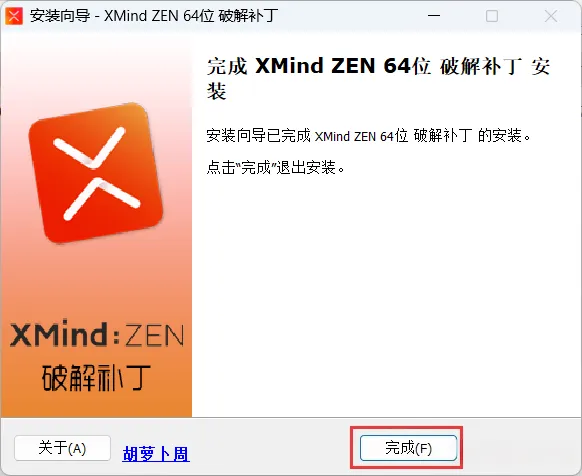
Task: Minimize the installer wizard window
Action: click(x=434, y=16)
